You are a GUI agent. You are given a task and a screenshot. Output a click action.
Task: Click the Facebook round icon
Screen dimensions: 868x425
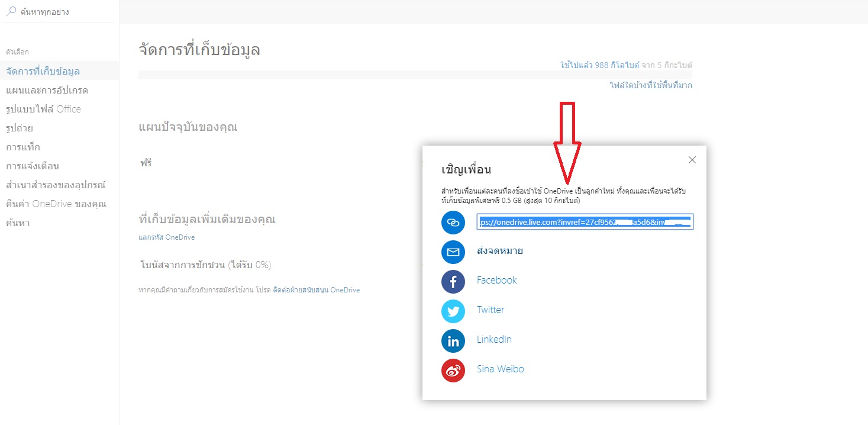pos(453,281)
